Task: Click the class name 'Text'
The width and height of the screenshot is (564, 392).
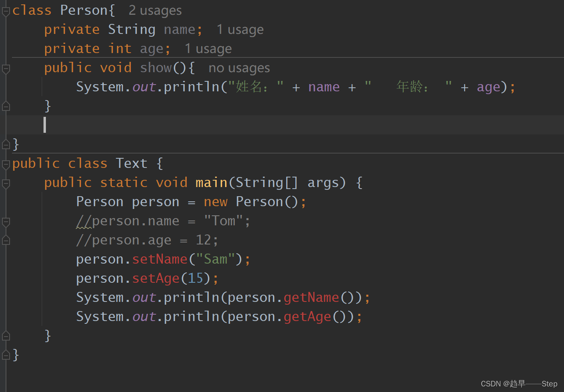Action: pos(132,163)
